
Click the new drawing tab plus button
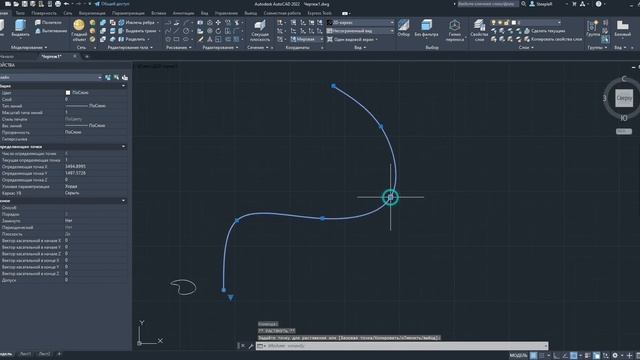pyautogui.click(x=87, y=57)
